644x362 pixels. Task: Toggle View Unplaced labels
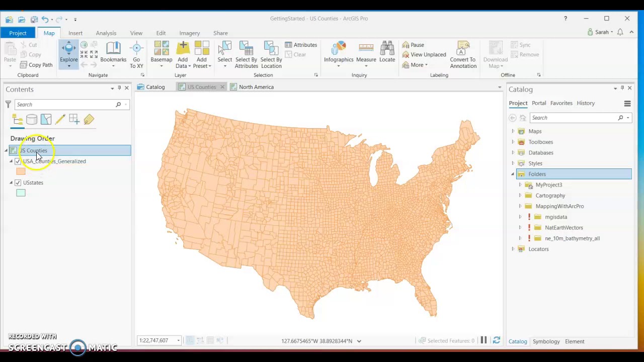click(x=424, y=54)
